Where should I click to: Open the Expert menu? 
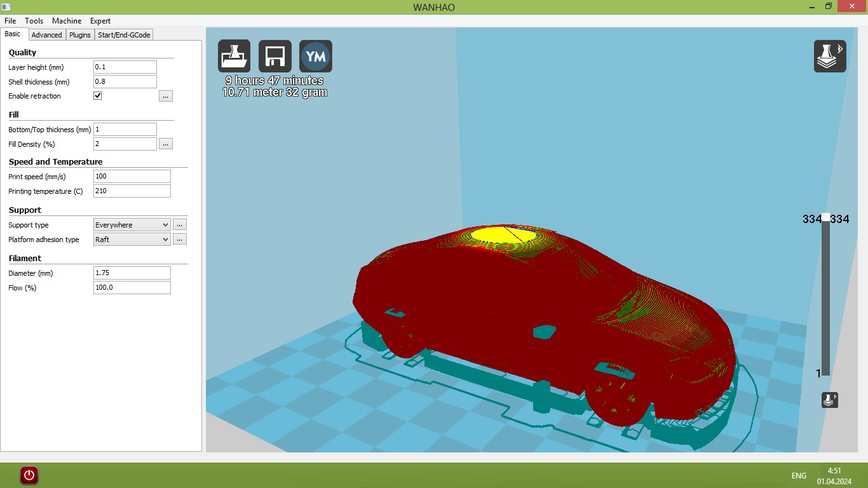(100, 21)
